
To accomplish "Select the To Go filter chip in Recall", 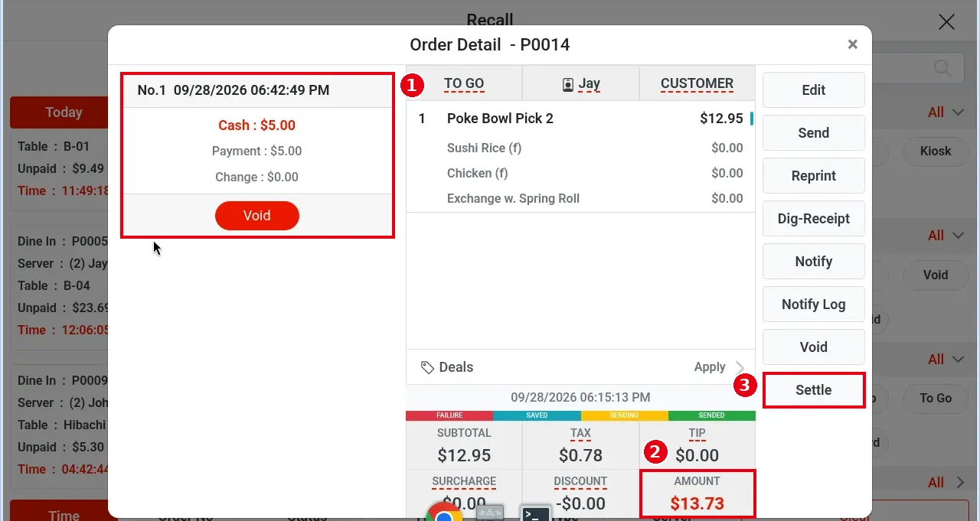I will pos(936,398).
